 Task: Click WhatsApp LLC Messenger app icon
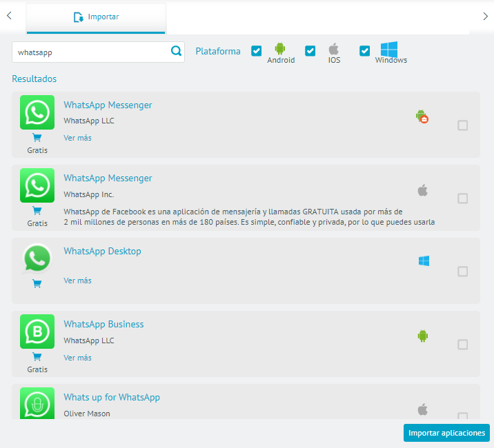click(37, 112)
